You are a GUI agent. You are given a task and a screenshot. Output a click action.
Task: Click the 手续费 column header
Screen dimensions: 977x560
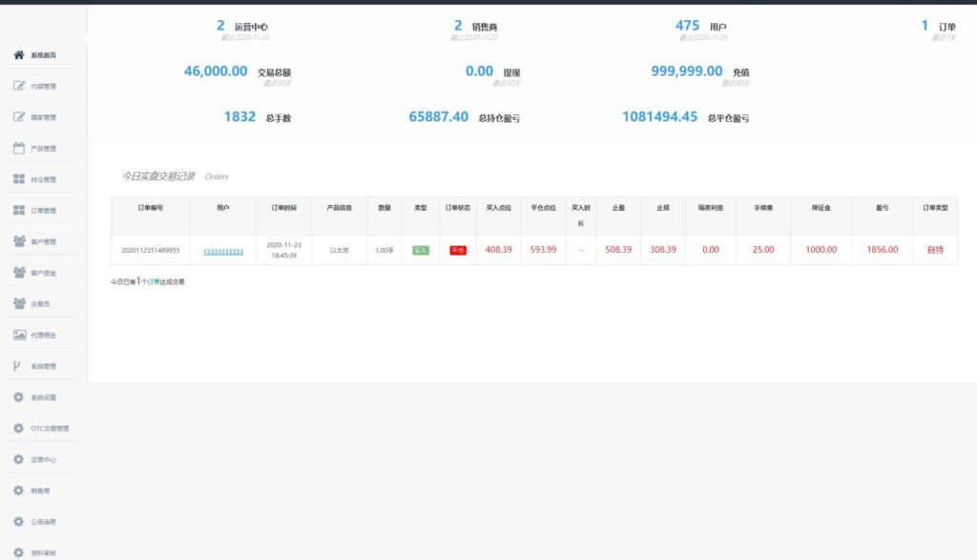click(763, 208)
